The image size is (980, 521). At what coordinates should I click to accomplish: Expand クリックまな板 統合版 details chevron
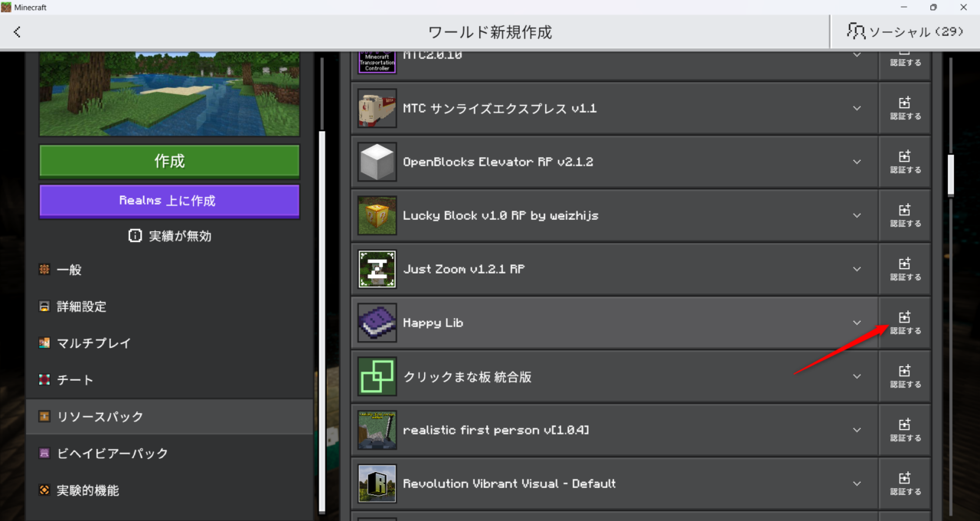(857, 376)
